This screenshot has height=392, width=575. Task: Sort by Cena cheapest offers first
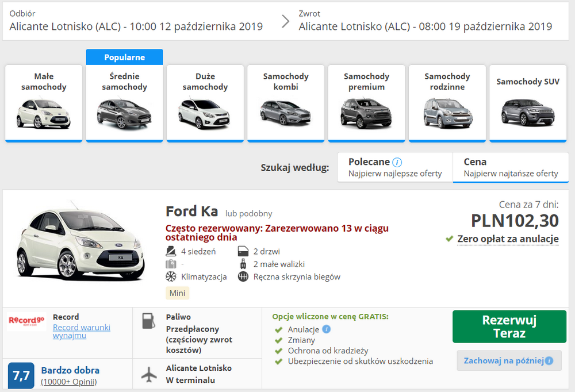[511, 167]
